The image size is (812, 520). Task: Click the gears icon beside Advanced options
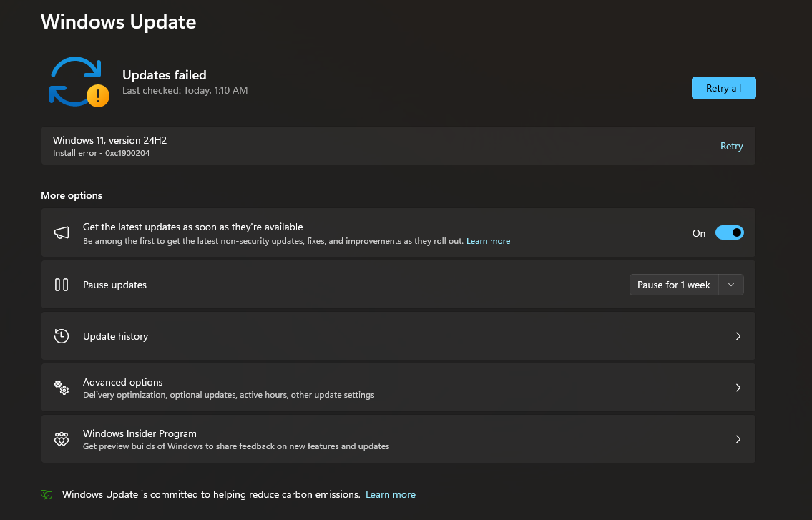click(62, 387)
